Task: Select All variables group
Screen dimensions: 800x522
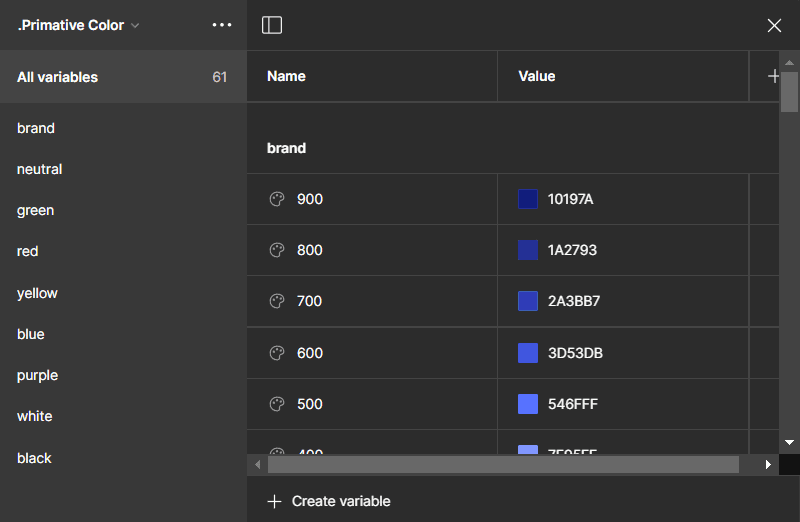Action: [123, 77]
